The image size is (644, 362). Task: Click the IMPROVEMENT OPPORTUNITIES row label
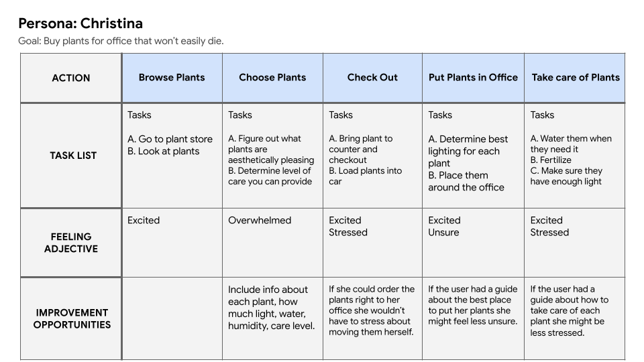tap(71, 318)
